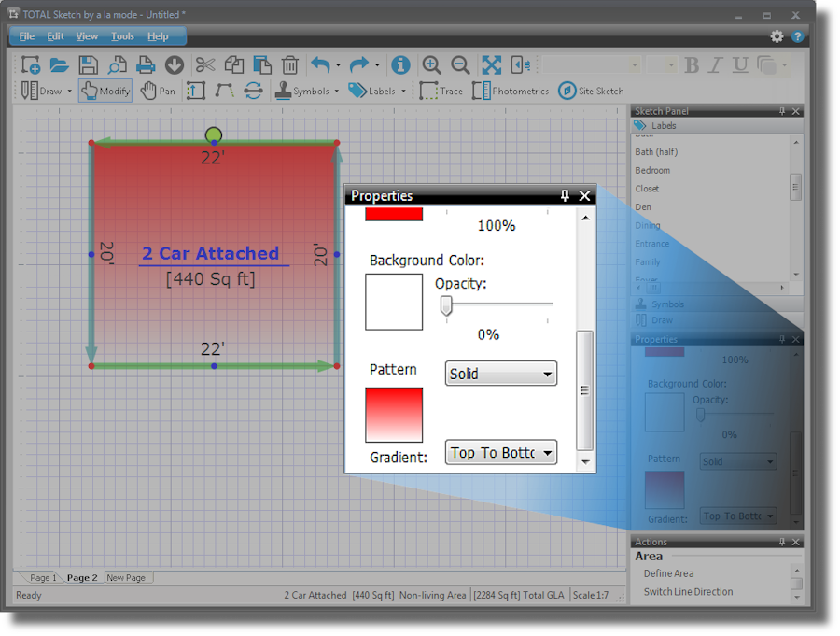This screenshot has width=840, height=636.
Task: Click the Copy icon
Action: [233, 64]
